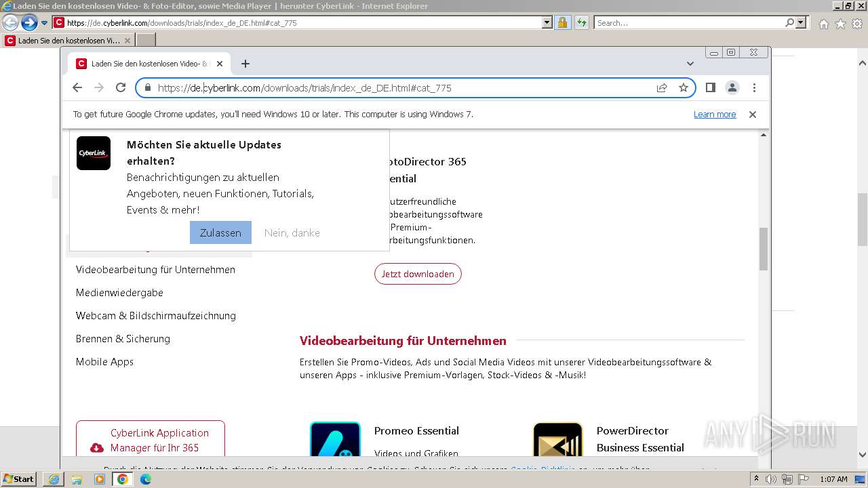The height and width of the screenshot is (488, 868).
Task: Click 'Videobearbeitung für Unternehmen' section heading
Action: [403, 341]
